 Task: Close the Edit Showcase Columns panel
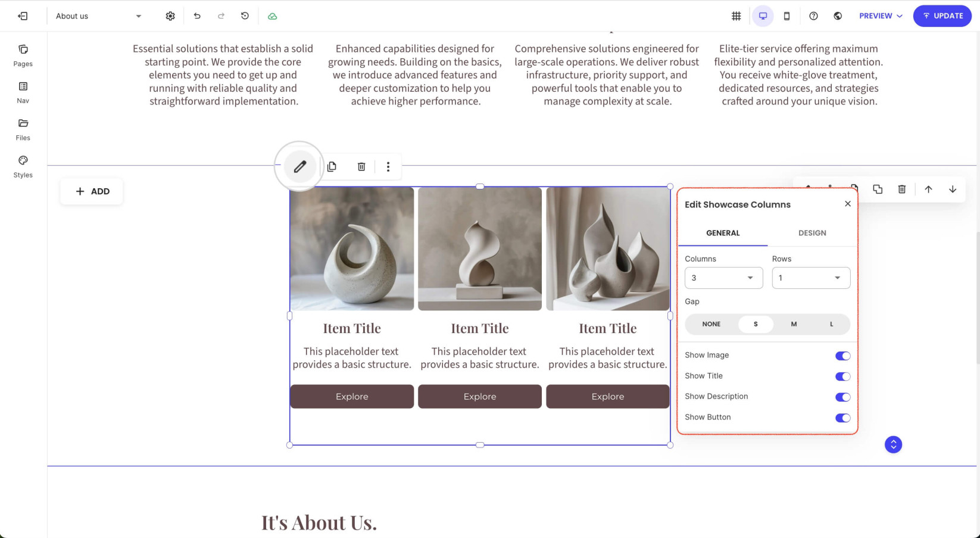coord(848,204)
